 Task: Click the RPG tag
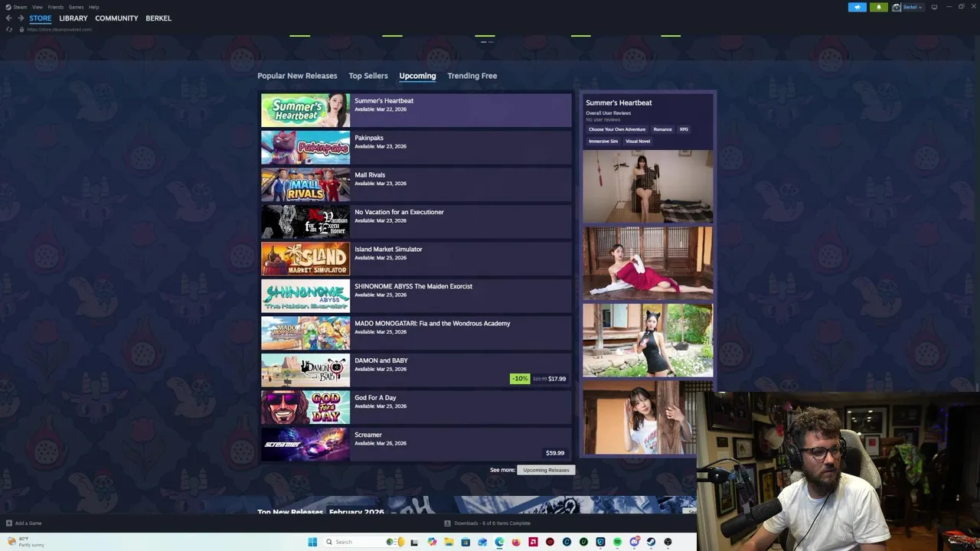pos(684,129)
